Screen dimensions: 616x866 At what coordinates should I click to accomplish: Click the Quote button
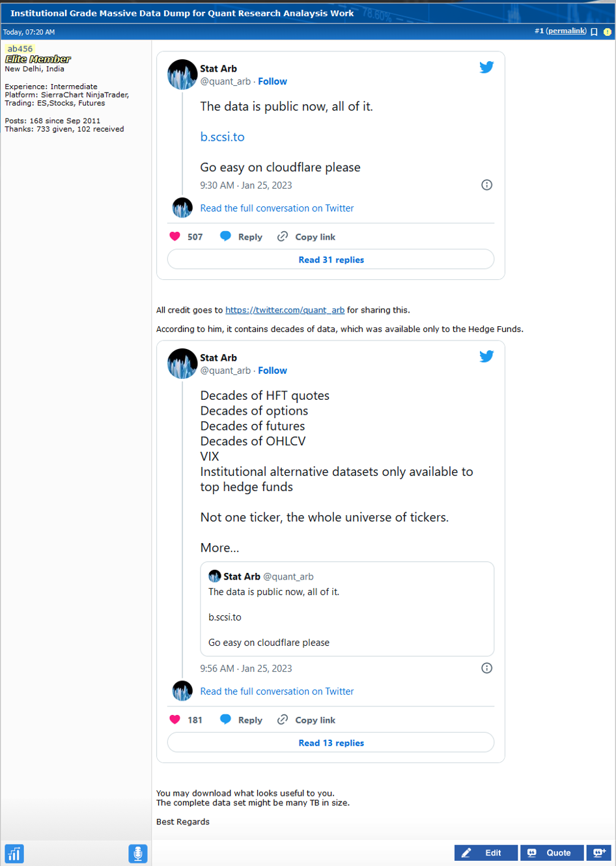552,853
